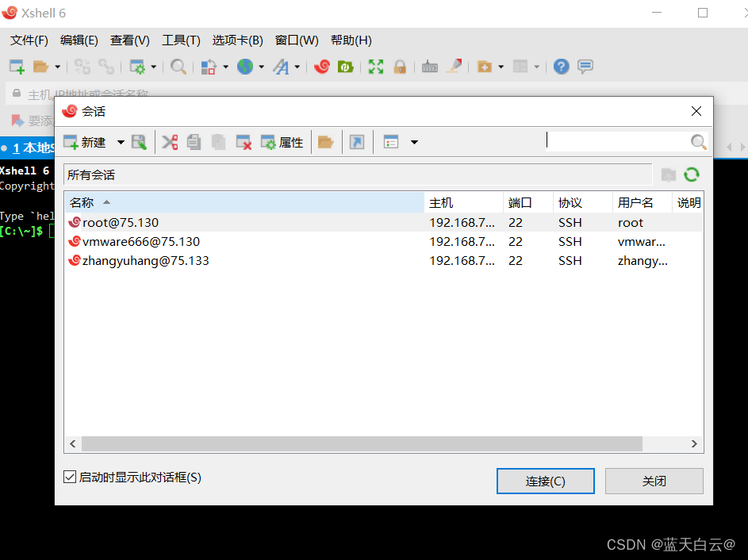
Task: Click the magnifier find icon in main toolbar
Action: (178, 67)
